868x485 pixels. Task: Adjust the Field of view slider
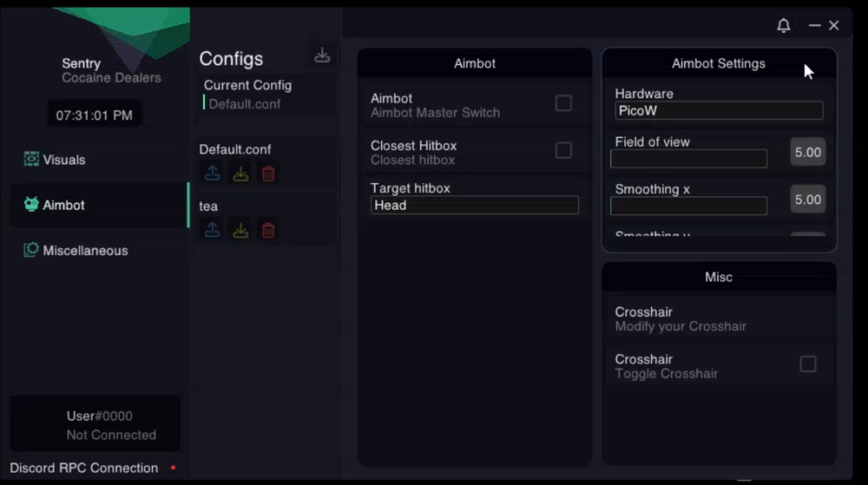(688, 159)
